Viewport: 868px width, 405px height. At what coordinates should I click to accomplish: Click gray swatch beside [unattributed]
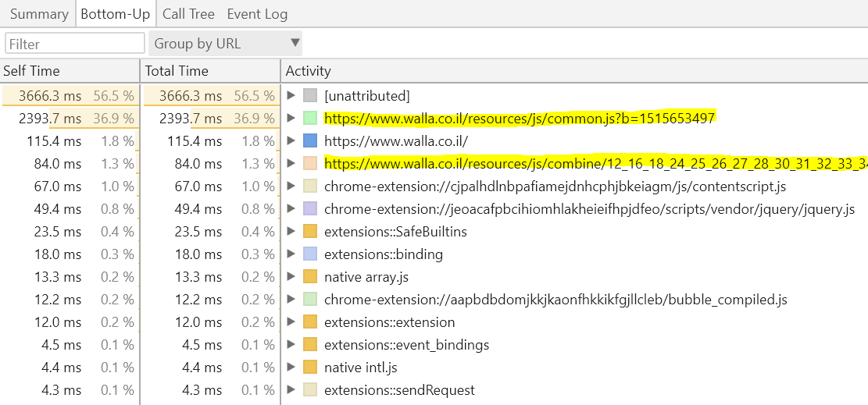[310, 96]
